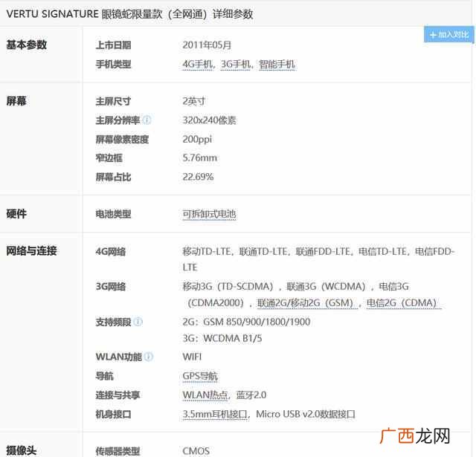Click the 网络与连接 section heading
This screenshot has width=476, height=457.
(31, 250)
